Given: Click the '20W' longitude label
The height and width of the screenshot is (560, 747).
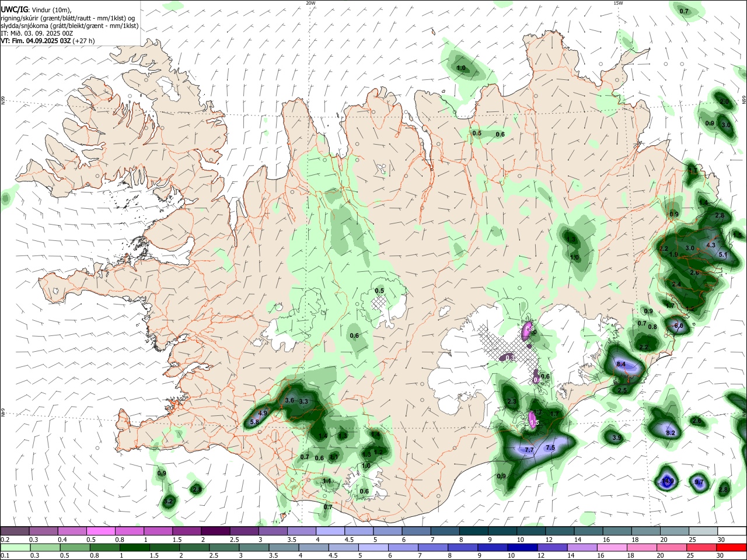Looking at the screenshot, I should (x=310, y=3).
